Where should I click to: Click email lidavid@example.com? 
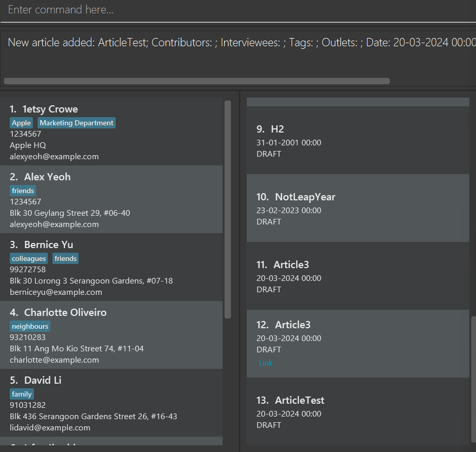[50, 428]
